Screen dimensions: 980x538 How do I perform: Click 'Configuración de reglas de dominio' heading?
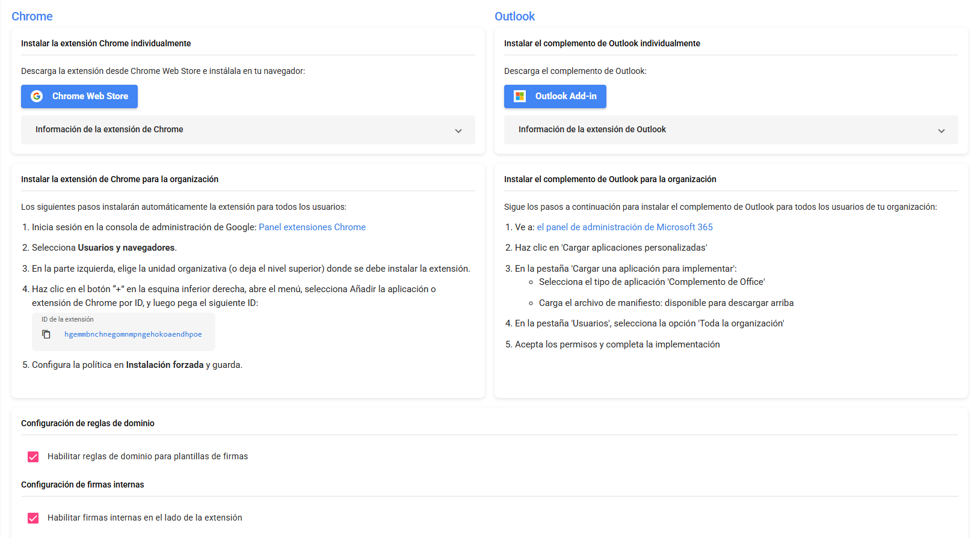tap(88, 423)
